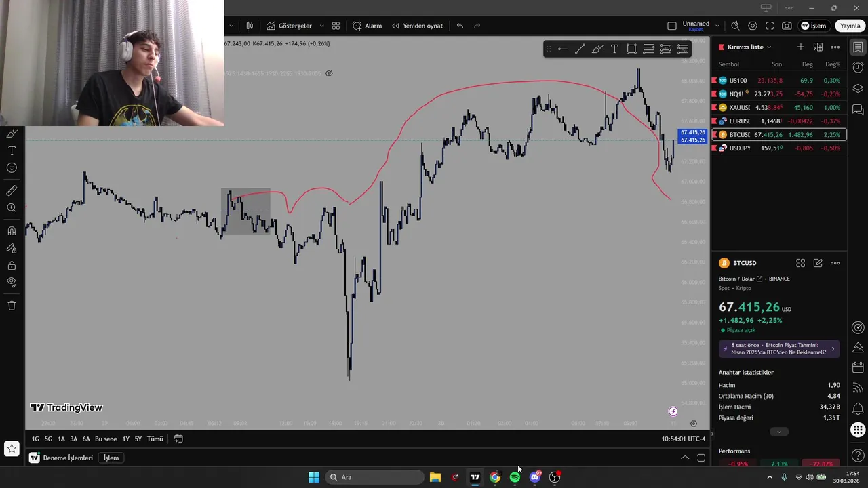Click the undo arrow

[x=460, y=26]
